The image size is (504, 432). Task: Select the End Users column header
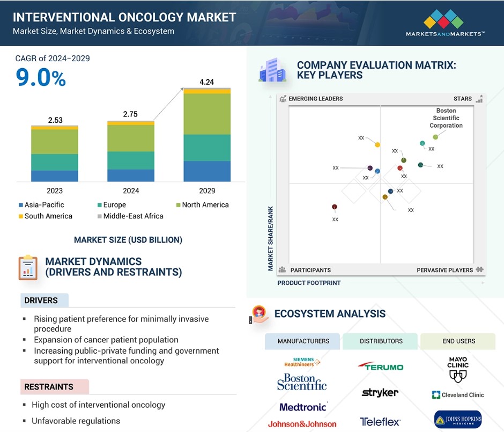(458, 341)
